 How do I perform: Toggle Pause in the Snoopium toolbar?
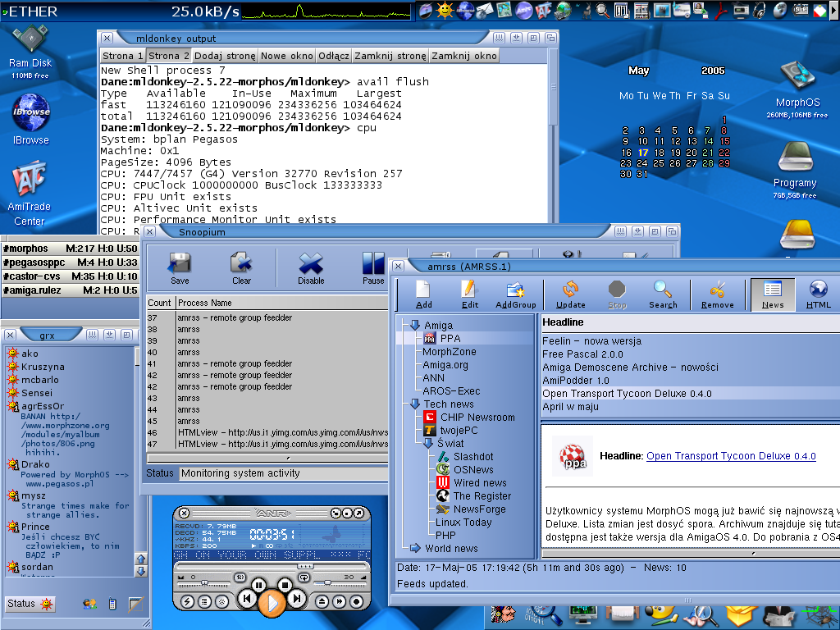point(373,268)
